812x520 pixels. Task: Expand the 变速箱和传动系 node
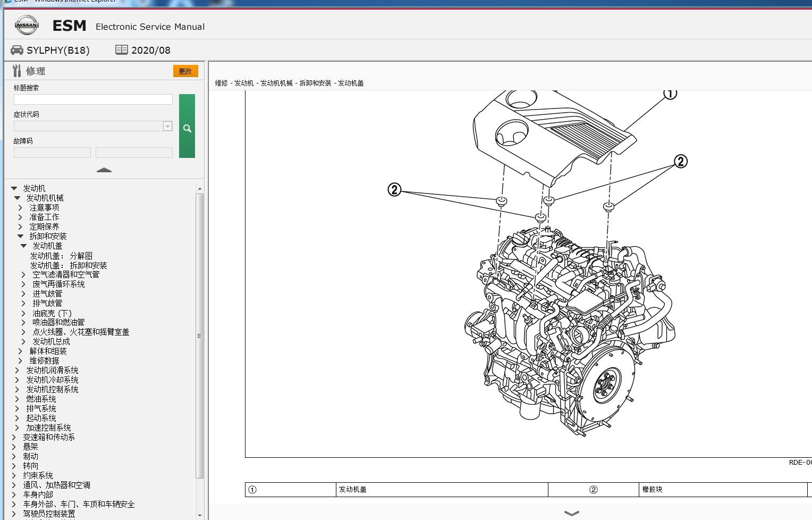tap(14, 437)
